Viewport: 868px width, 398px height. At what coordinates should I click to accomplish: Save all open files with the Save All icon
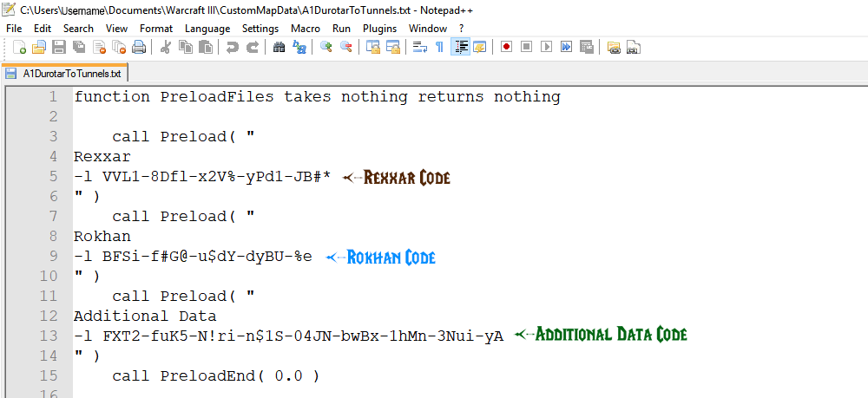point(79,48)
